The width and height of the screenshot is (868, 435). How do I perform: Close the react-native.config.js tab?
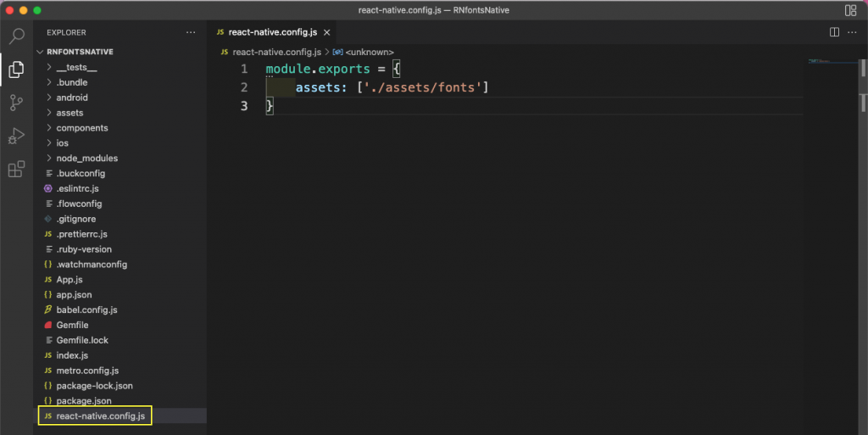(x=326, y=33)
